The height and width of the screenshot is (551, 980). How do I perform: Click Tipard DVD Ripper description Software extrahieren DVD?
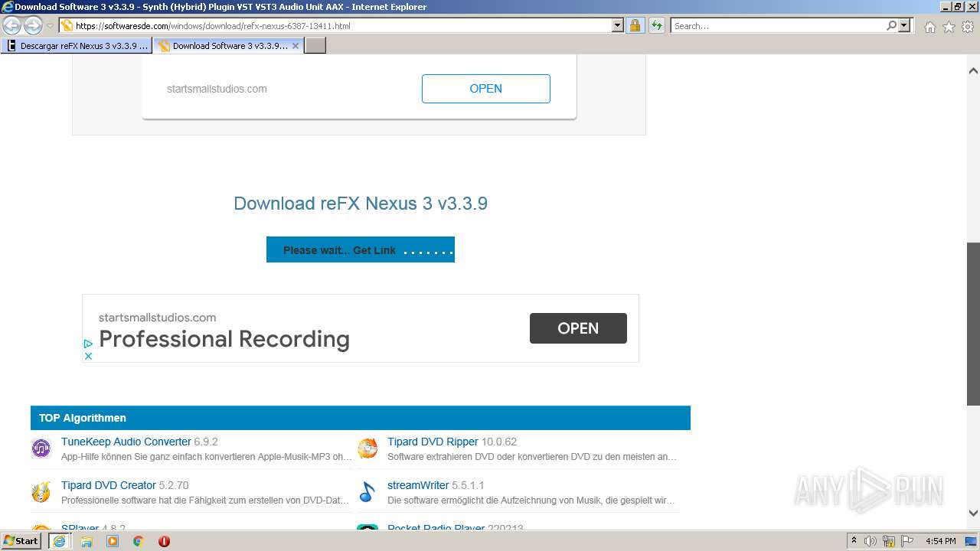point(532,457)
